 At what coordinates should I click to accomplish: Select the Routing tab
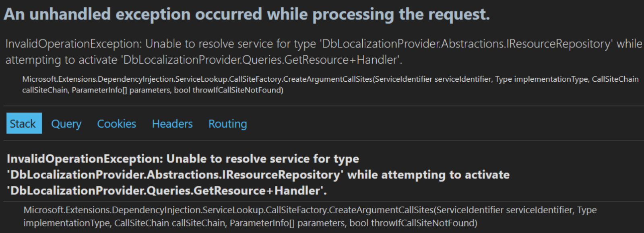pos(227,124)
